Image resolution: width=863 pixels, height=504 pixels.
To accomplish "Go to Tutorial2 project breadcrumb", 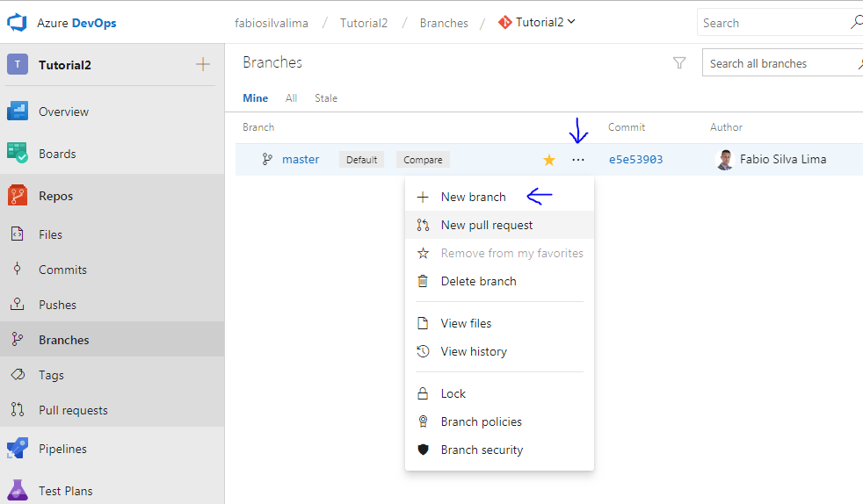I will (x=364, y=23).
